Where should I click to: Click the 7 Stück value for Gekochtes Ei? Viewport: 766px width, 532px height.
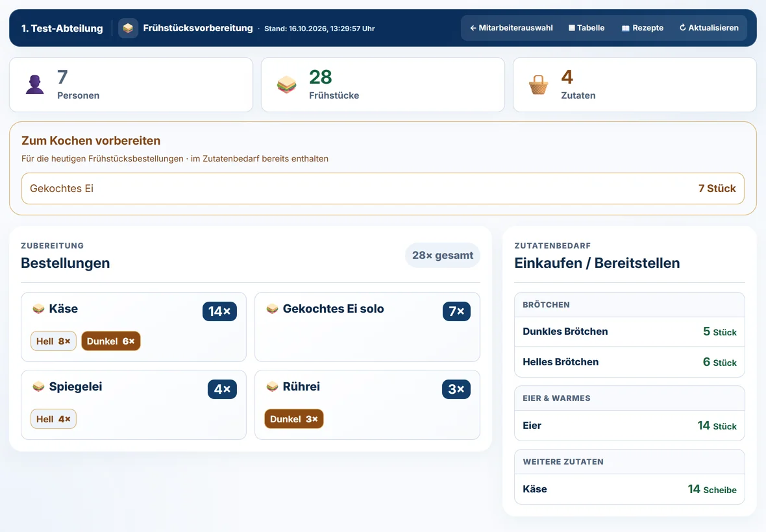(717, 188)
